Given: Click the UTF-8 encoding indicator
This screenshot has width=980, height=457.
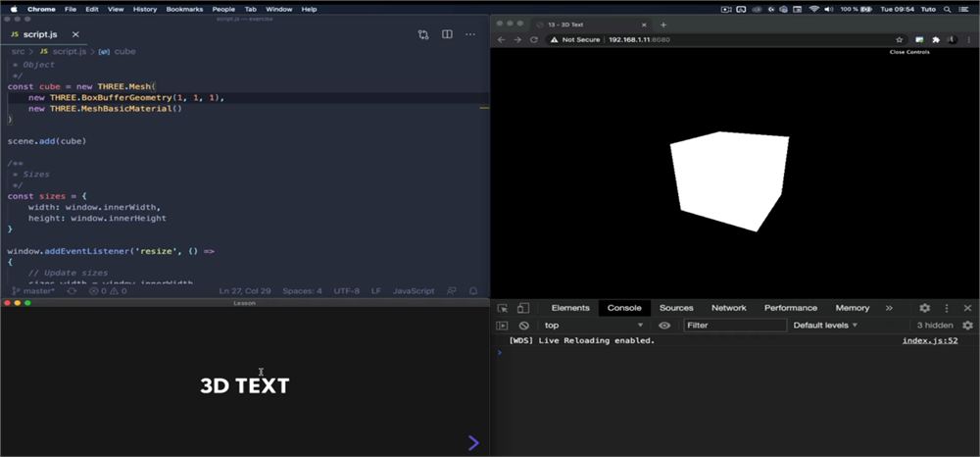Looking at the screenshot, I should pos(347,291).
